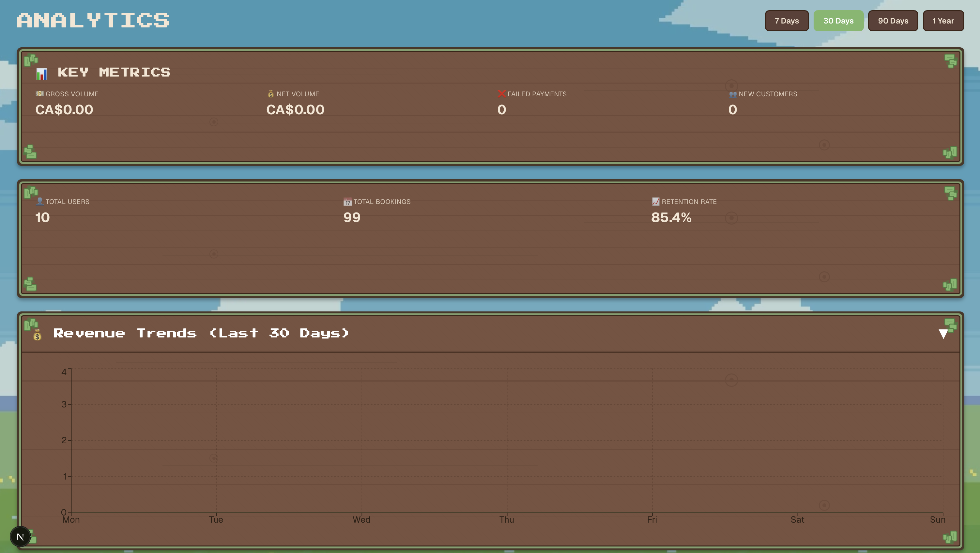Click the RETENTION RATE label

click(689, 202)
